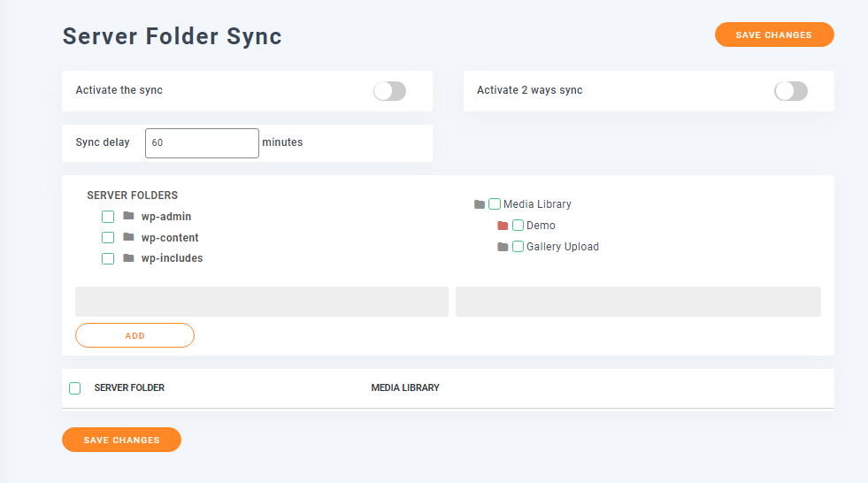Click the bottom Save Changes button
868x483 pixels.
point(121,440)
